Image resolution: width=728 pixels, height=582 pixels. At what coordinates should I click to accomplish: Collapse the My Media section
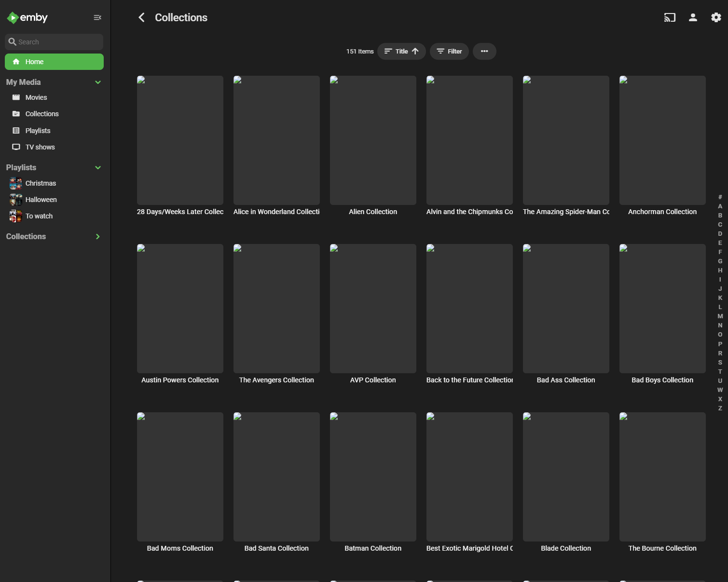pos(98,82)
